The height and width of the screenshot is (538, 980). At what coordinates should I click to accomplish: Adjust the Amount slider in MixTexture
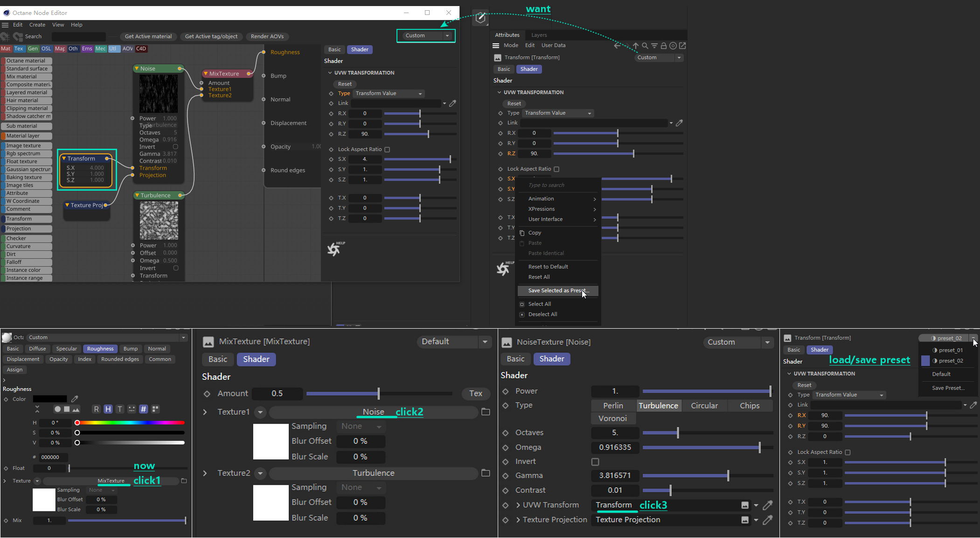(x=378, y=393)
